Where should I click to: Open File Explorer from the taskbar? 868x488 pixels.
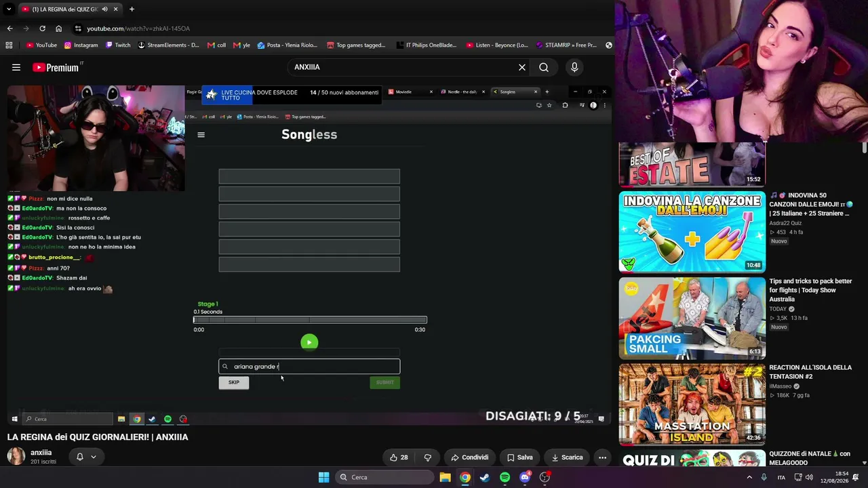pos(445,477)
